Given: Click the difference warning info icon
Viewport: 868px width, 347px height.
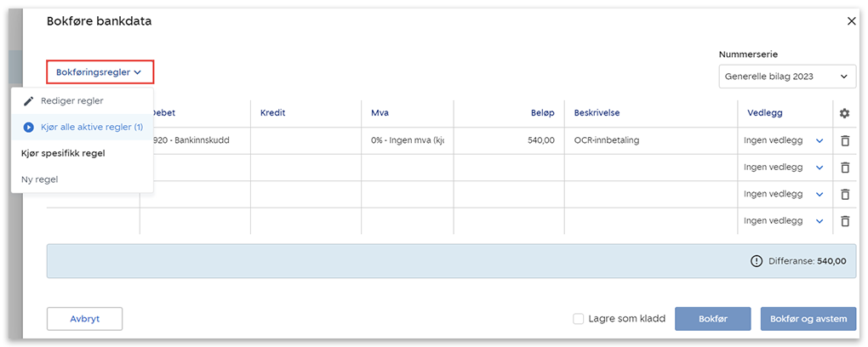Looking at the screenshot, I should coord(757,261).
